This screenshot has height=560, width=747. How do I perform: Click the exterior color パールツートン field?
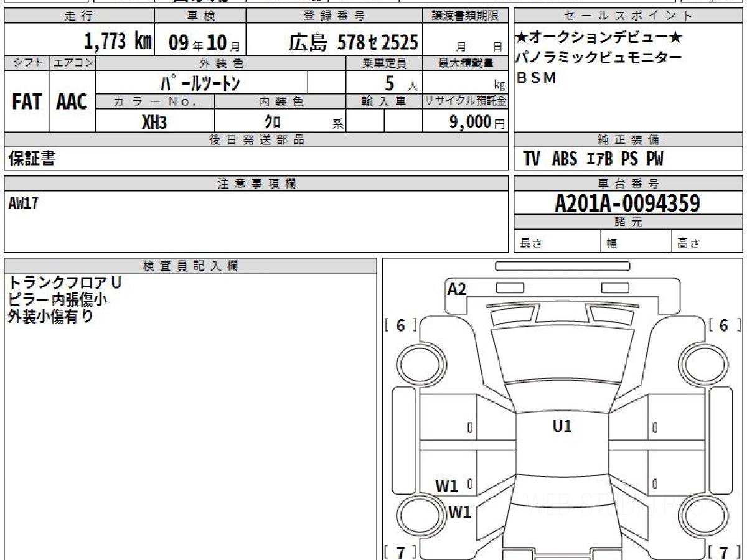coord(201,83)
